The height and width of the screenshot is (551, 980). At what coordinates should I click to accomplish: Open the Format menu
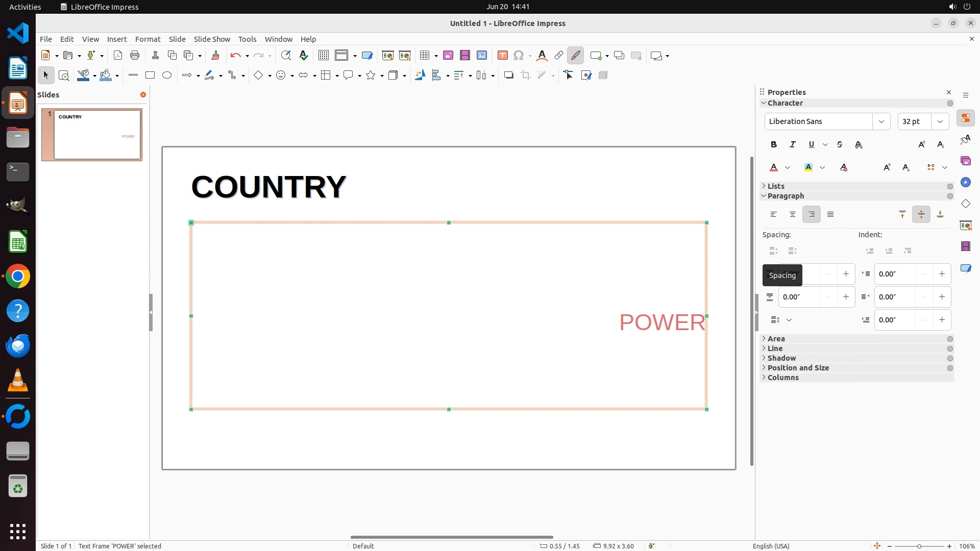(x=148, y=39)
